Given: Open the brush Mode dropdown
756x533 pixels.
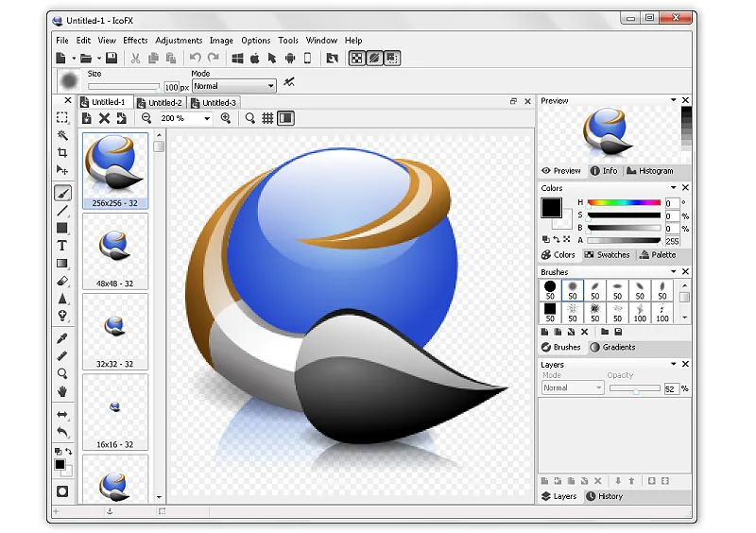Looking at the screenshot, I should pyautogui.click(x=234, y=86).
